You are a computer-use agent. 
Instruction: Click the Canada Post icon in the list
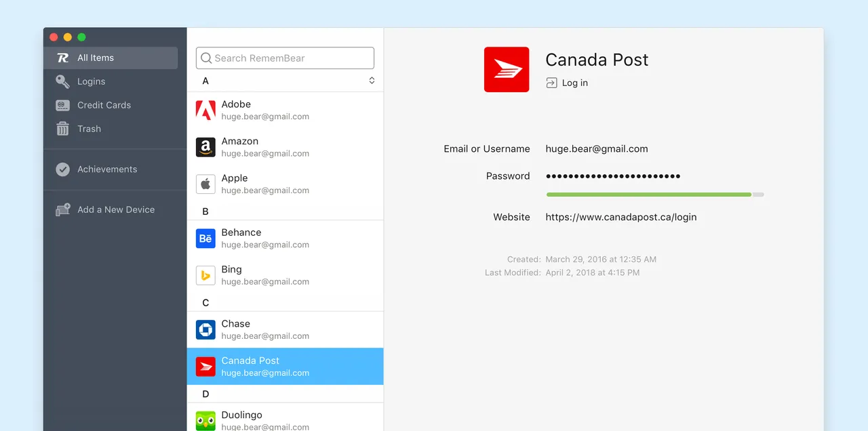(x=205, y=367)
